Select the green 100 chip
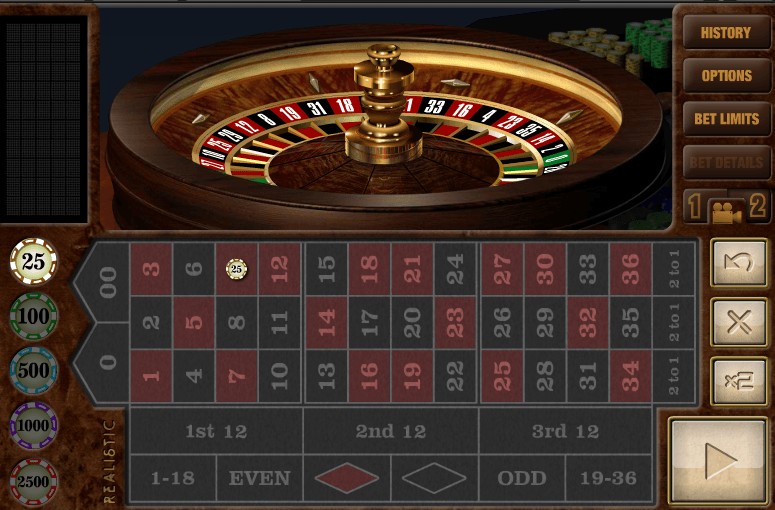The height and width of the screenshot is (510, 775). [34, 316]
